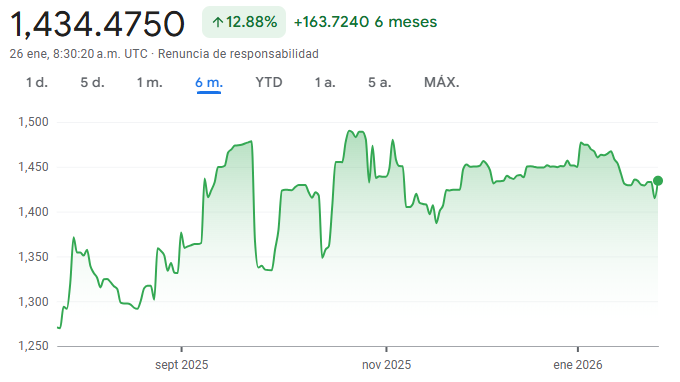The image size is (680, 382).
Task: Select the MÁX. full history tab
Action: coord(441,82)
